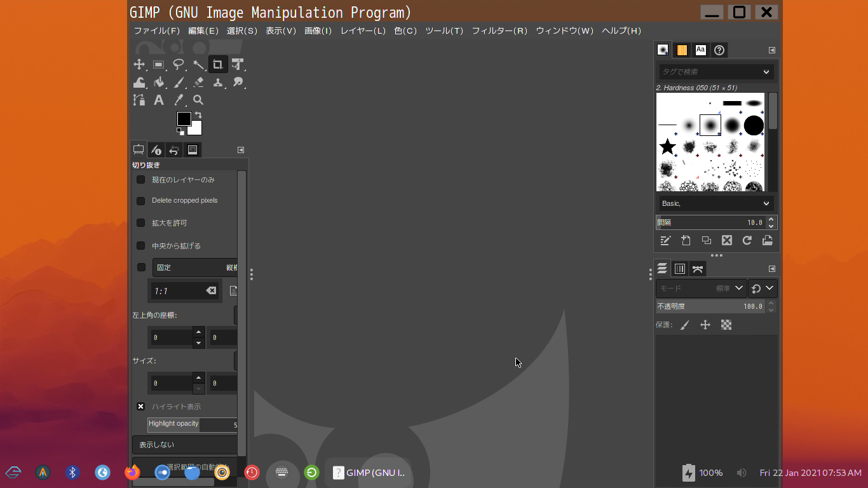Image resolution: width=868 pixels, height=488 pixels.
Task: Open the layer モード dropdown
Action: click(701, 288)
